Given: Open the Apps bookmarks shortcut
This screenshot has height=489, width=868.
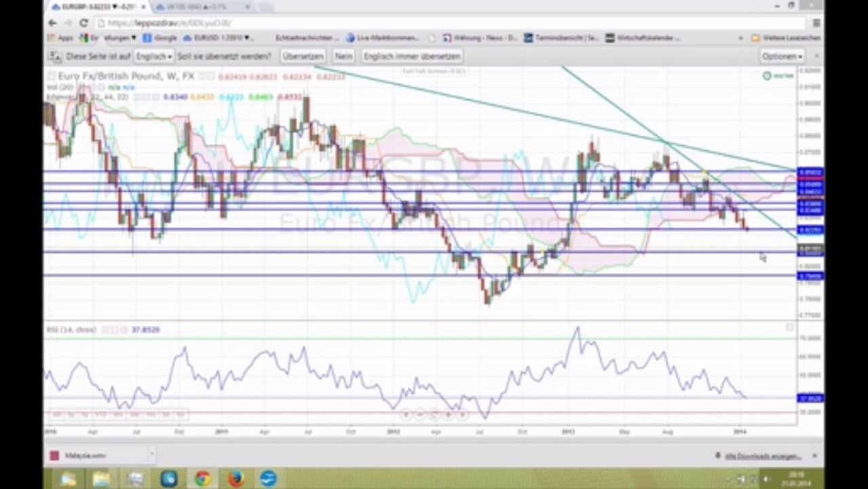Looking at the screenshot, I should 60,38.
